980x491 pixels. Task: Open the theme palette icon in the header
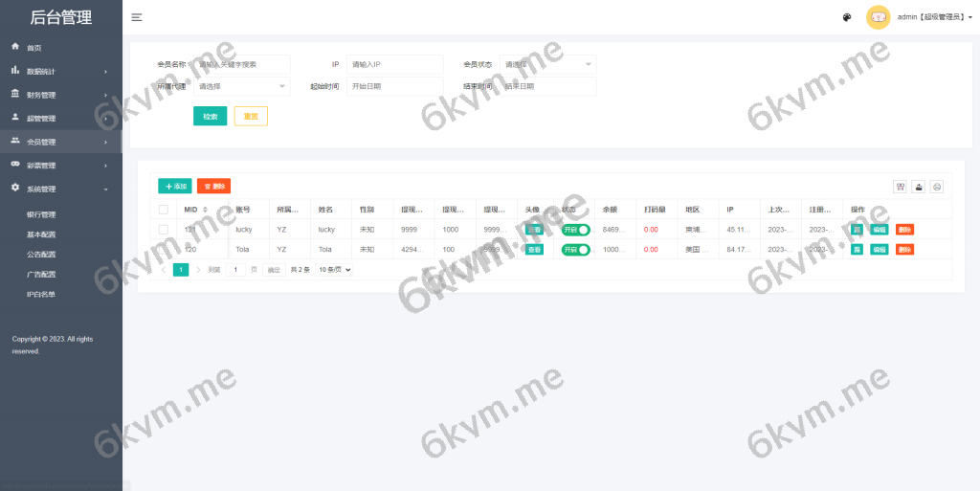[847, 17]
